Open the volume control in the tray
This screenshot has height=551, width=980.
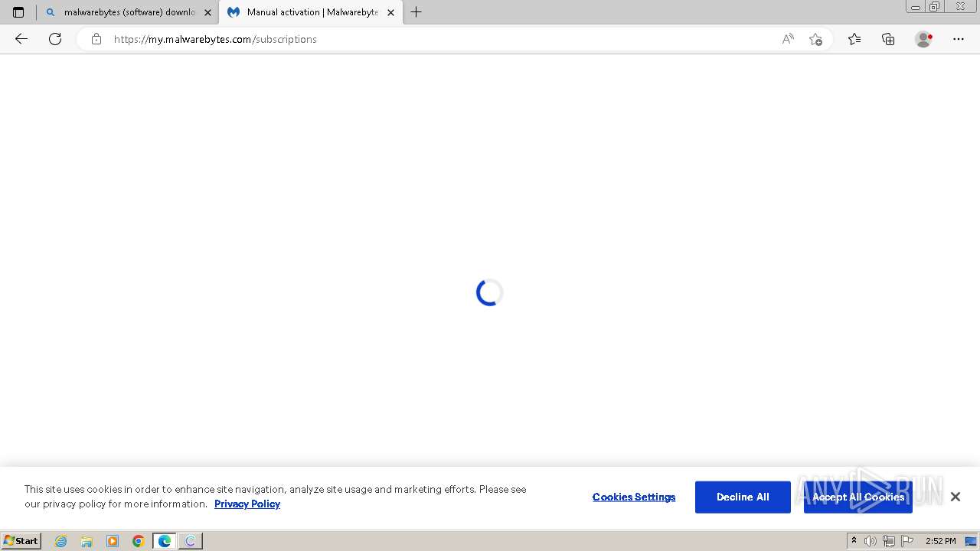[870, 541]
